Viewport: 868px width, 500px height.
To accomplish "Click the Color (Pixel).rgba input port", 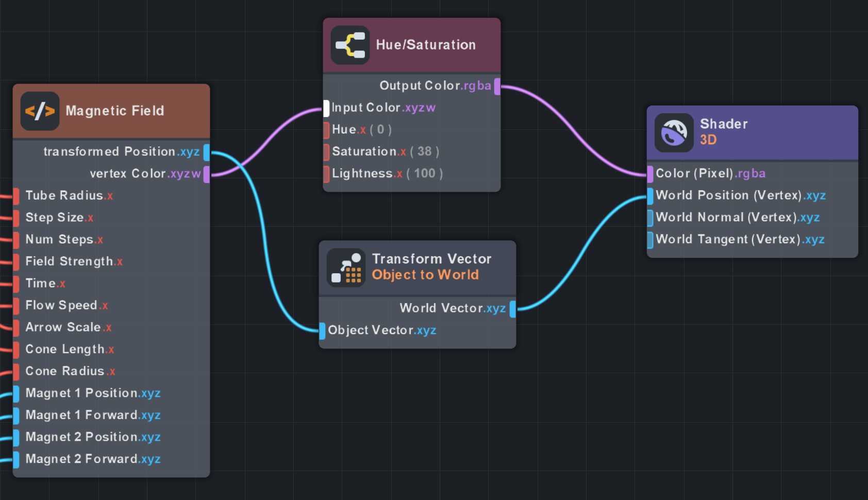I will [x=649, y=174].
